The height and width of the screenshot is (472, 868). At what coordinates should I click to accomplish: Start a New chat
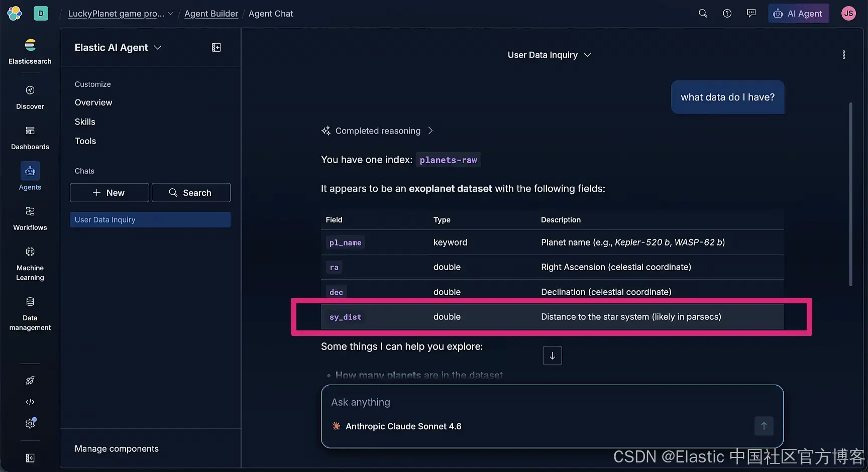coord(110,193)
